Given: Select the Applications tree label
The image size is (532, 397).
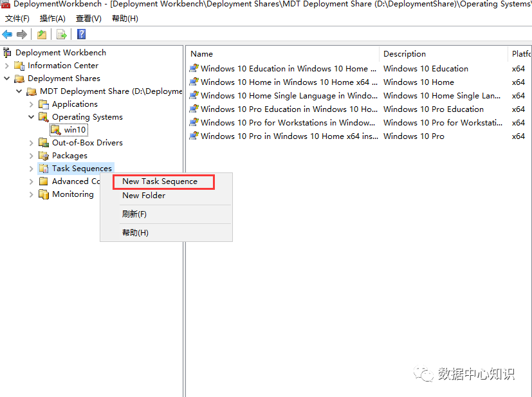Looking at the screenshot, I should (x=75, y=104).
